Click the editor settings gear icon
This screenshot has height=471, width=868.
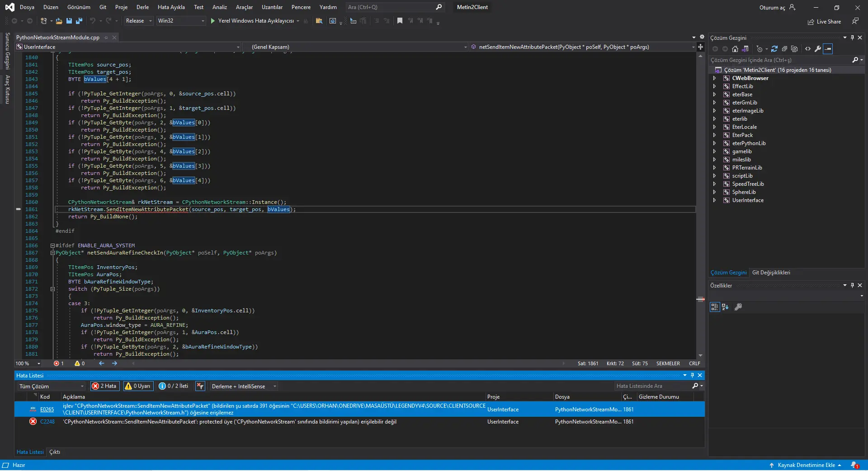(x=702, y=37)
